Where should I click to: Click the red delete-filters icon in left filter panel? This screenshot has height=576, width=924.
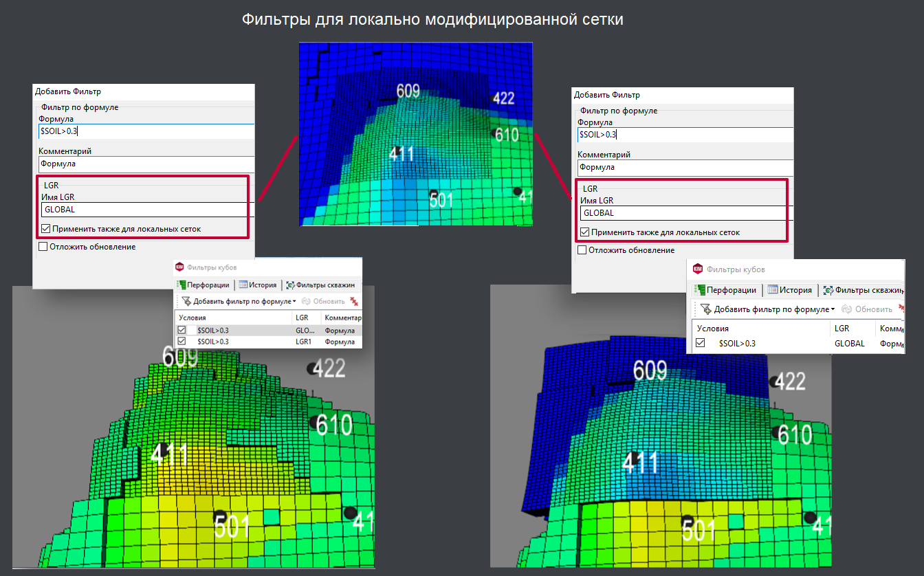click(355, 301)
